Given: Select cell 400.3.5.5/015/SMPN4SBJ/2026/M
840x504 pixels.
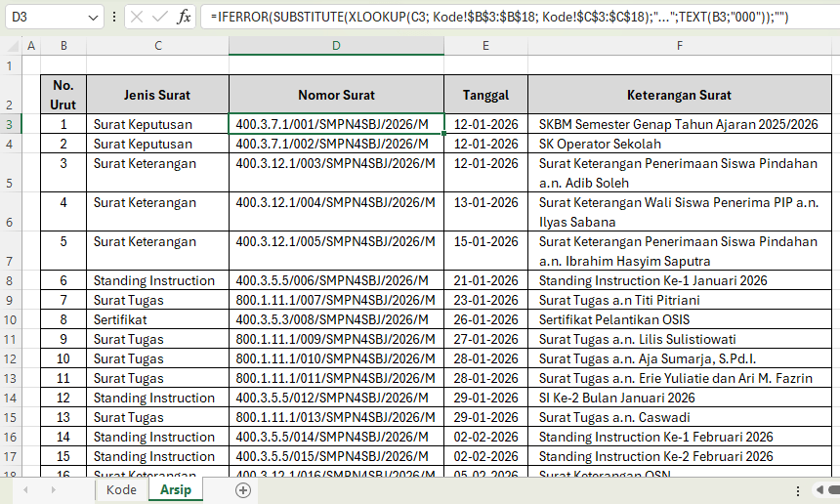Looking at the screenshot, I should (x=336, y=456).
